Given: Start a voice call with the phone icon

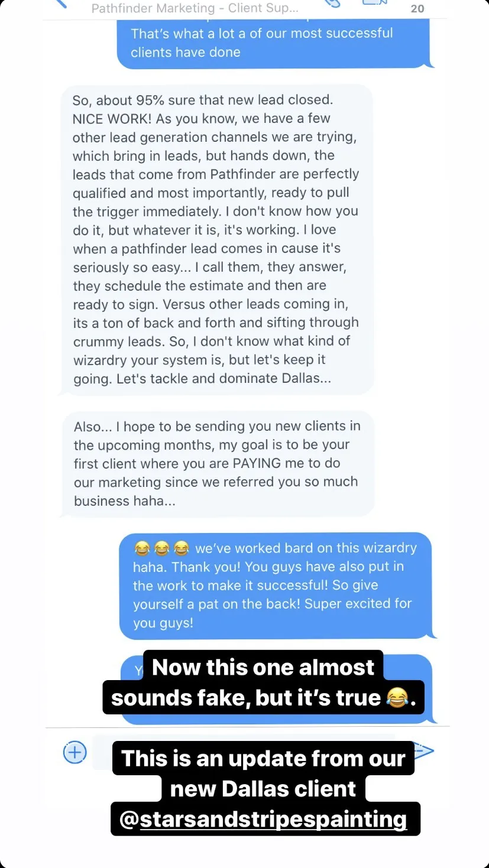Looking at the screenshot, I should (x=332, y=4).
